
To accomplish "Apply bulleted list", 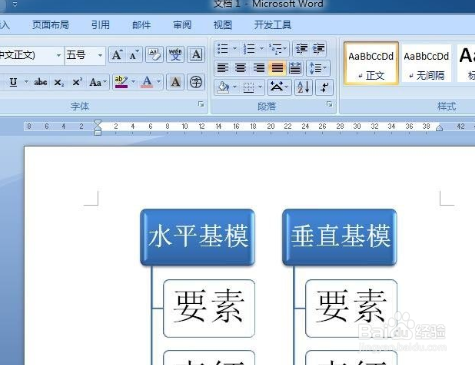I will pos(223,49).
